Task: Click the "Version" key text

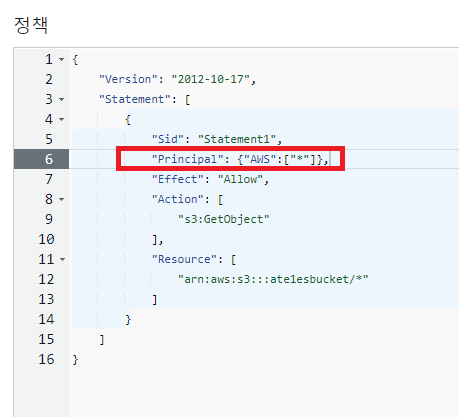Action: (128, 79)
